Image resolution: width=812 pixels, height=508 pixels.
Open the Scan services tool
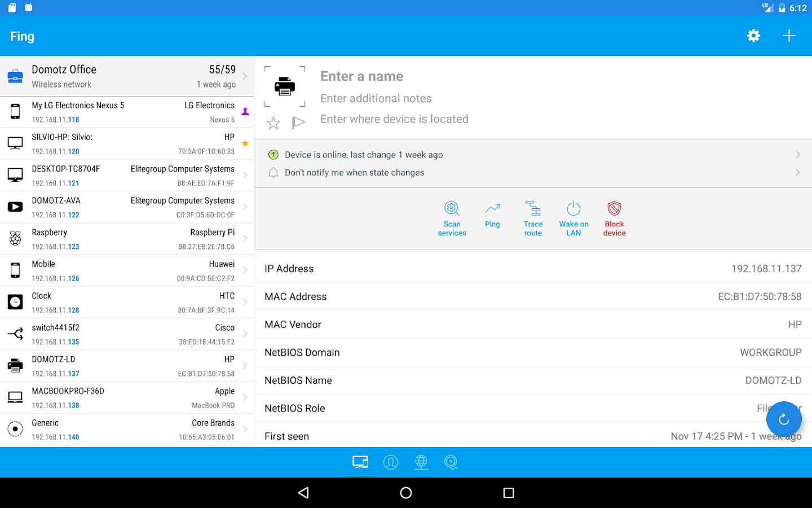click(452, 218)
